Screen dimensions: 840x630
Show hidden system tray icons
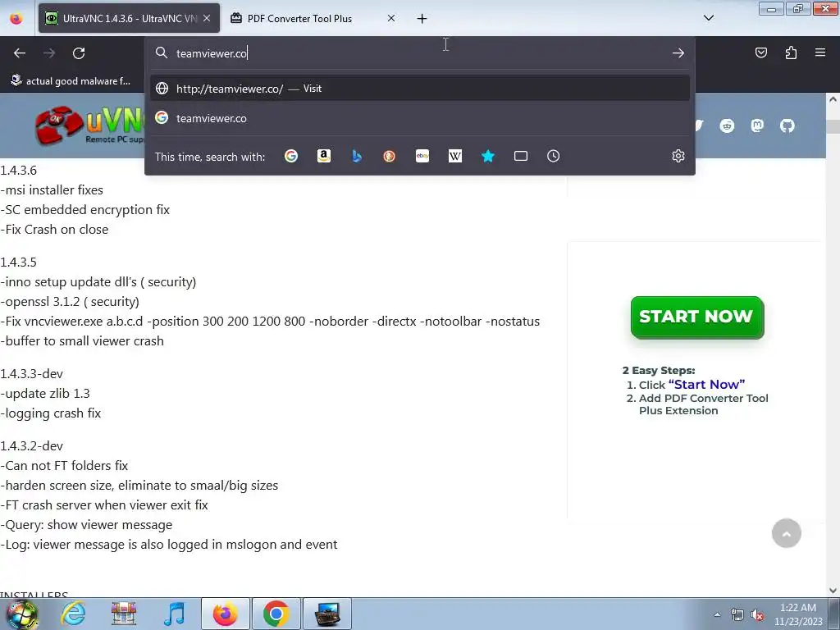(x=717, y=615)
